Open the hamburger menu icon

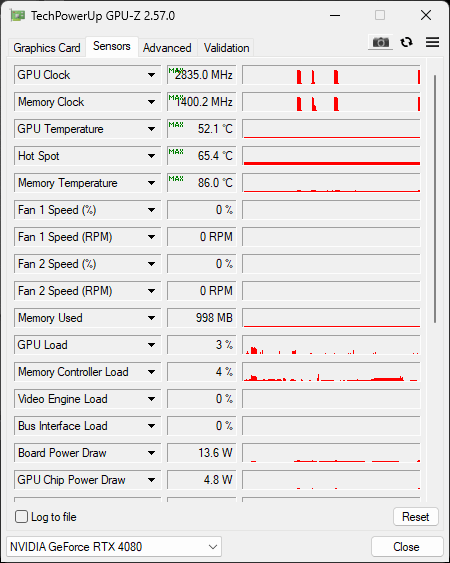click(x=432, y=42)
